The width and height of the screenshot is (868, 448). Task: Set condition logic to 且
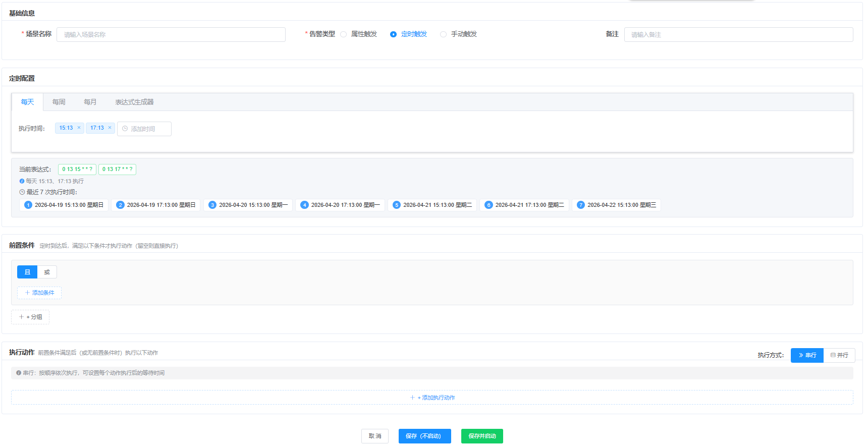coord(27,272)
